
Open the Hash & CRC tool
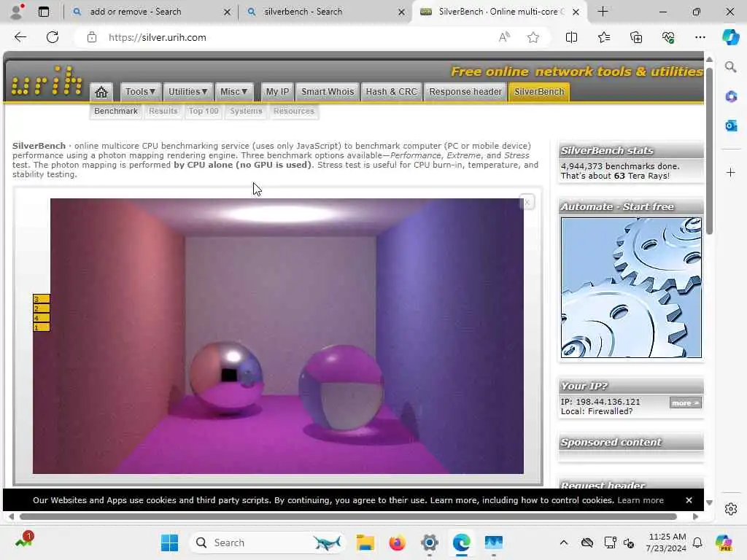[x=391, y=92]
